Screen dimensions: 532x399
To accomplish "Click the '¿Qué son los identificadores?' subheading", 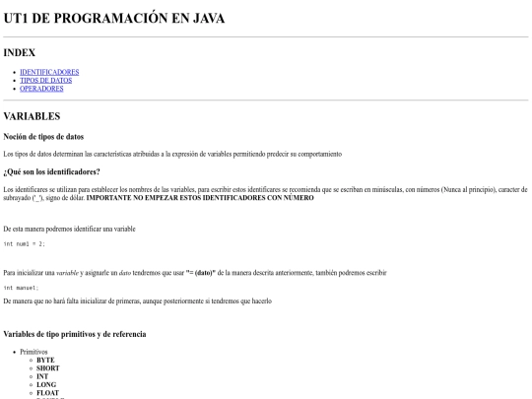I will point(51,172).
